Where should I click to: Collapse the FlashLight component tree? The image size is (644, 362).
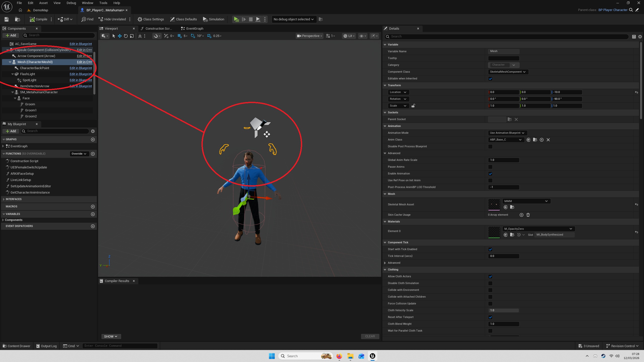[x=13, y=74]
